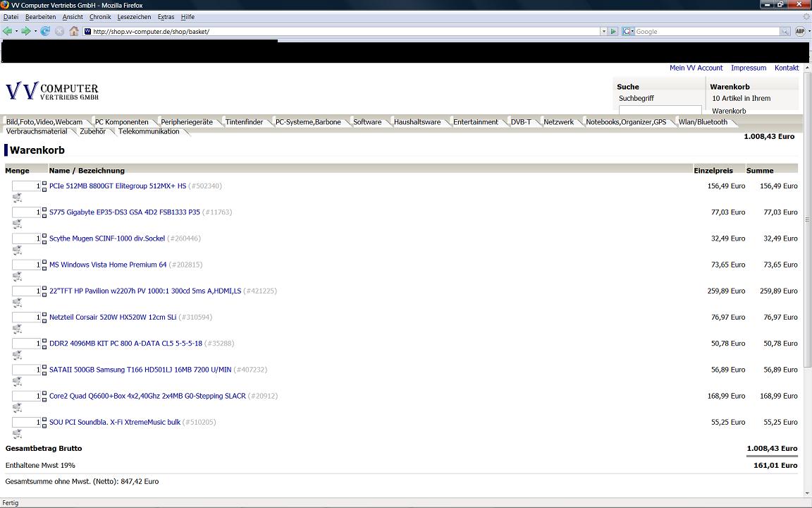Click the cart icon under PCIe 8800GT row

point(17,198)
